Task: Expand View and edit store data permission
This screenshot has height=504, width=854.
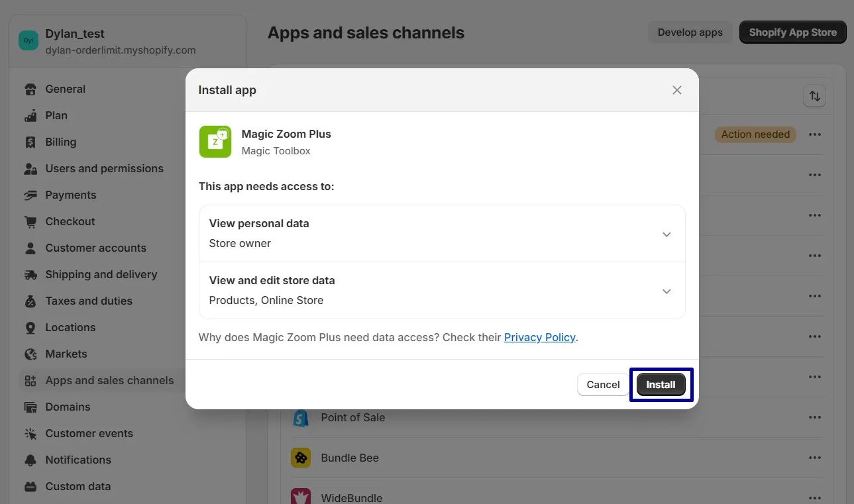Action: 442,291
